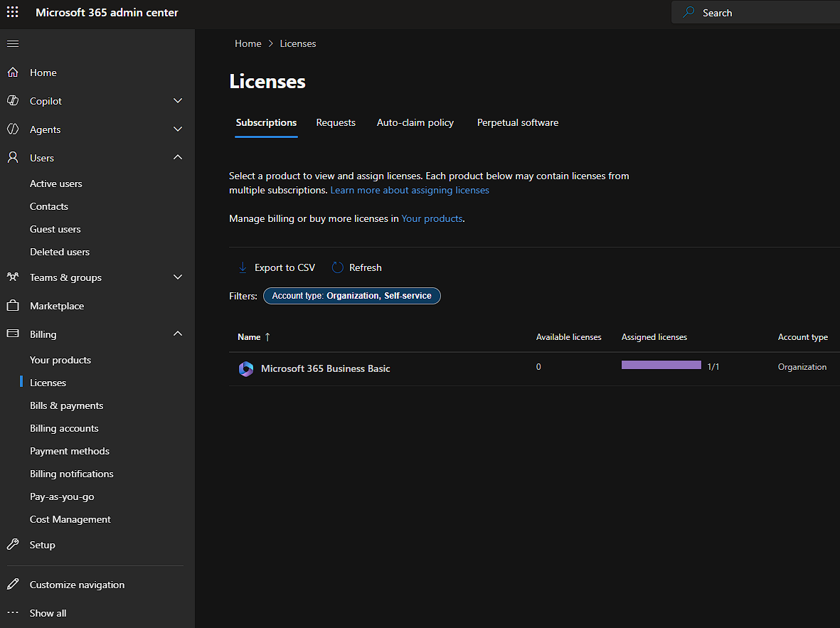Open Payment methods page
840x628 pixels.
[x=70, y=451]
